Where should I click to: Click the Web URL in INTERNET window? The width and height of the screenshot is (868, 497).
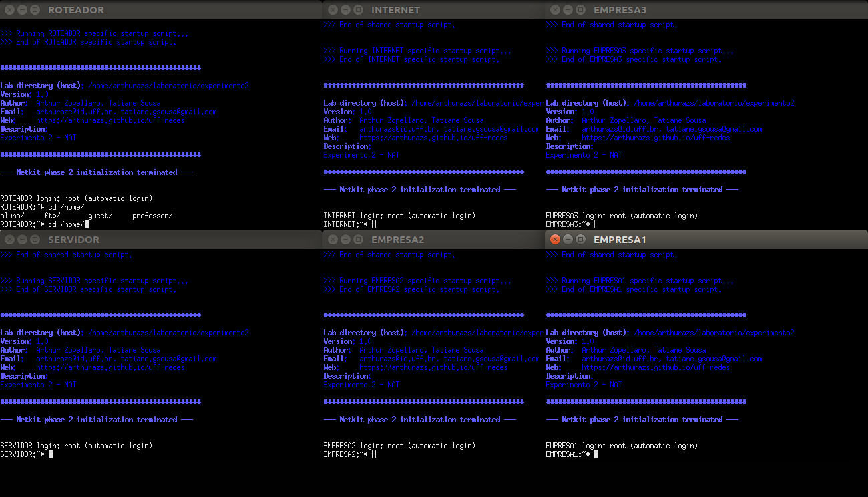433,138
